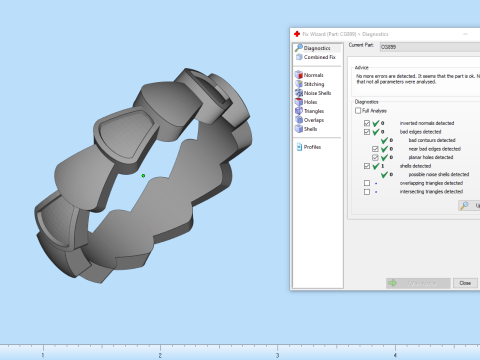Click the Profiles document icon
Screen dimensions: 480x360
point(299,147)
